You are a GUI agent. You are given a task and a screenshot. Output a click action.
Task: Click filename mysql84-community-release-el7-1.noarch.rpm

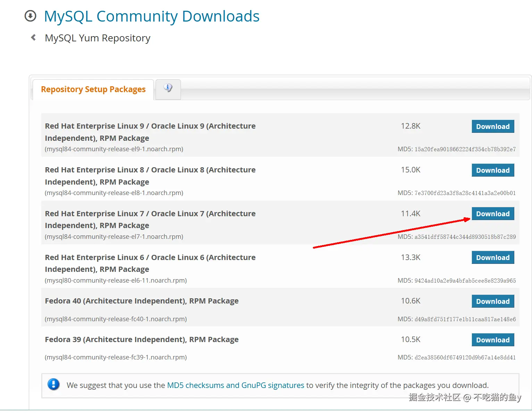coord(114,237)
